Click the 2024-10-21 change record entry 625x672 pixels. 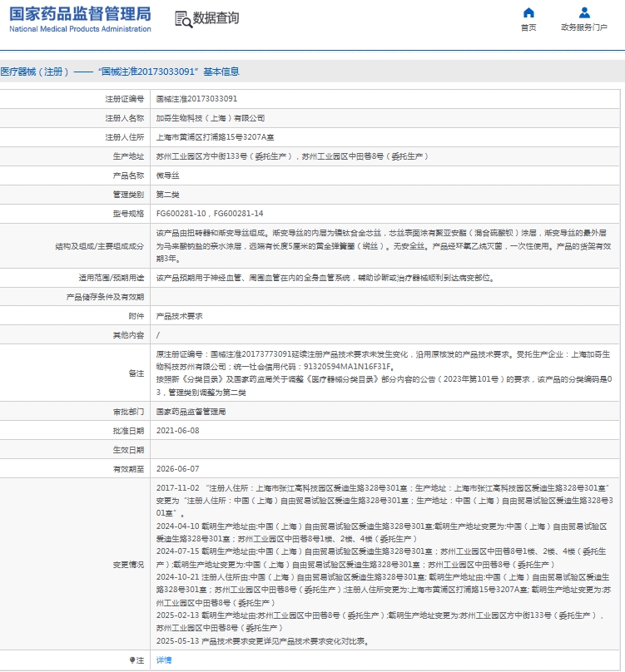(x=384, y=590)
